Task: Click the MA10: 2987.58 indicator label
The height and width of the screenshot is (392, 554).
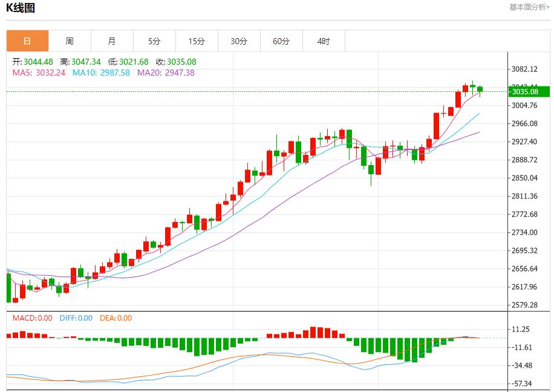Action: (x=101, y=73)
